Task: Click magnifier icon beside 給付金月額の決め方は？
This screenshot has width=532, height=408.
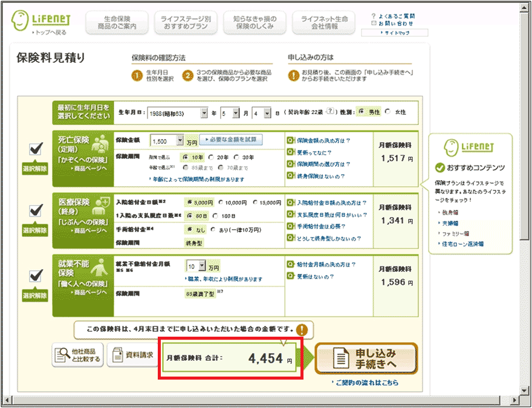Action: (x=290, y=265)
